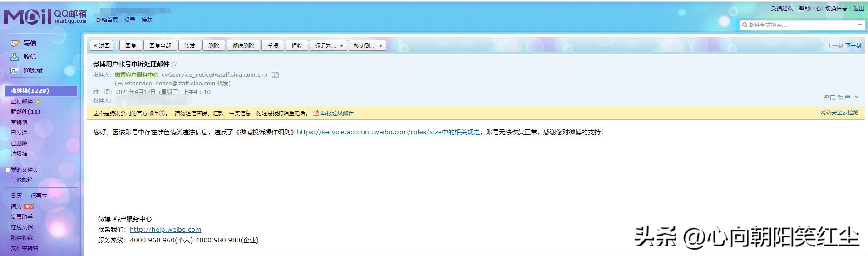The height and width of the screenshot is (256, 868).
Task: Click the 转发 forward button
Action: pos(190,45)
